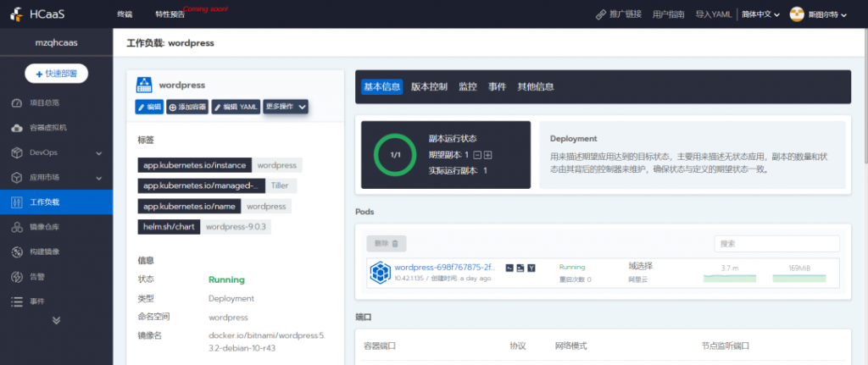868x365 pixels.
Task: Click the 编辑 YAML button
Action: [x=236, y=108]
